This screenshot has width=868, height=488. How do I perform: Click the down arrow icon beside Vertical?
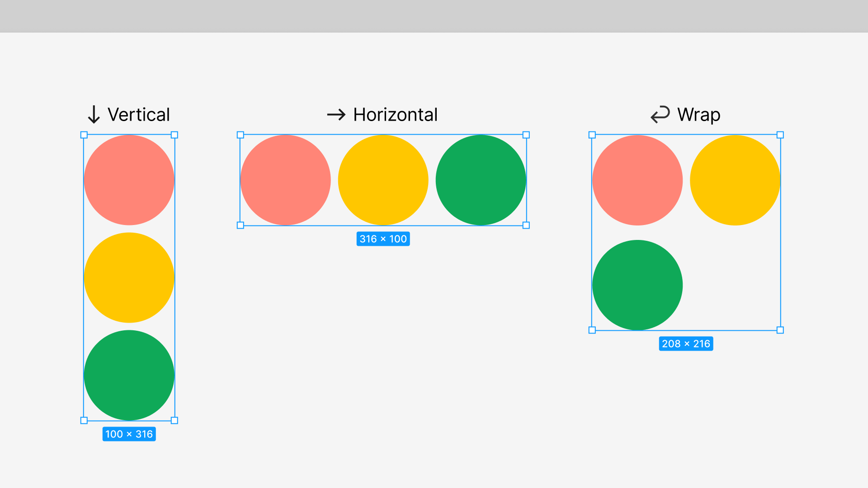pyautogui.click(x=94, y=114)
